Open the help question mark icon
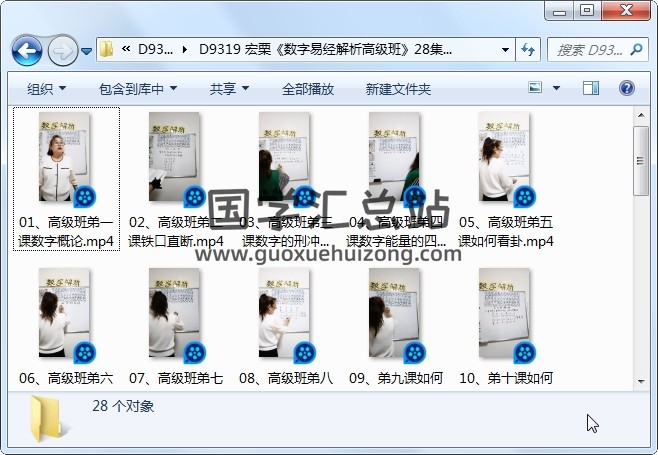The height and width of the screenshot is (455, 658). pos(627,89)
